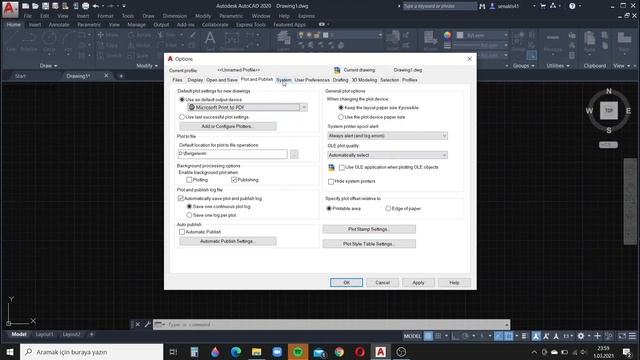The image size is (640, 360).
Task: Click the object color wheel icon in Properties
Action: (447, 36)
